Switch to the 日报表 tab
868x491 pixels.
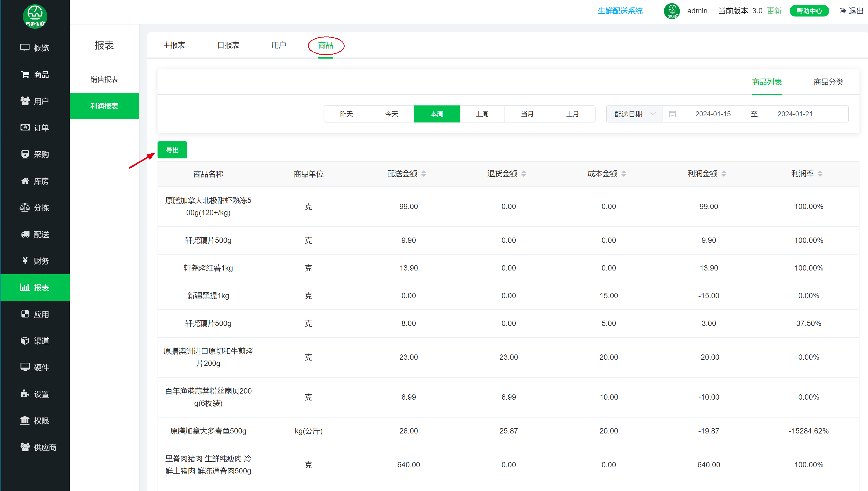228,45
